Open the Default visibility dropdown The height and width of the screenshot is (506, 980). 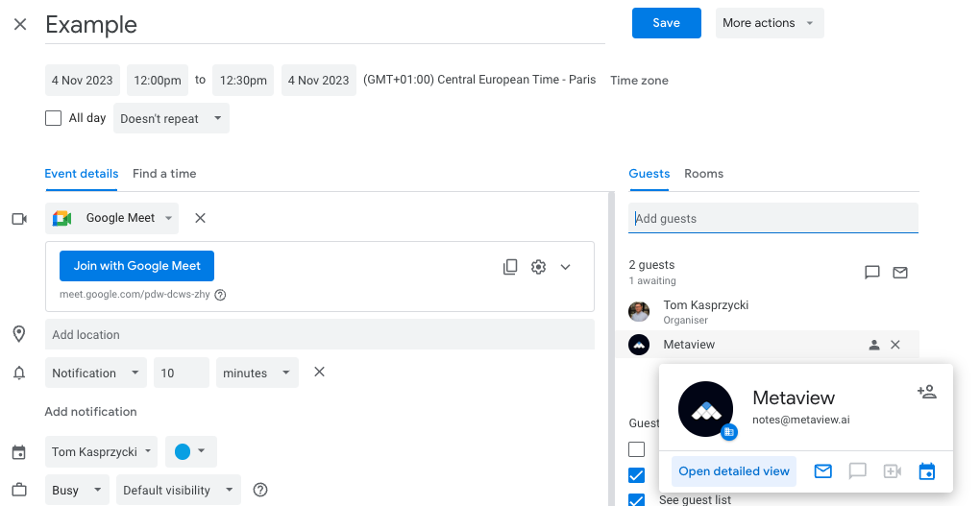click(178, 490)
